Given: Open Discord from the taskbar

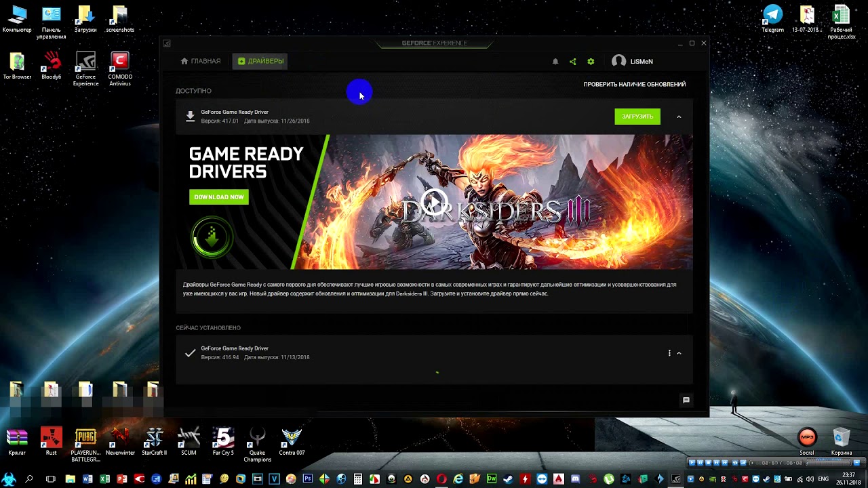Looking at the screenshot, I should point(575,479).
